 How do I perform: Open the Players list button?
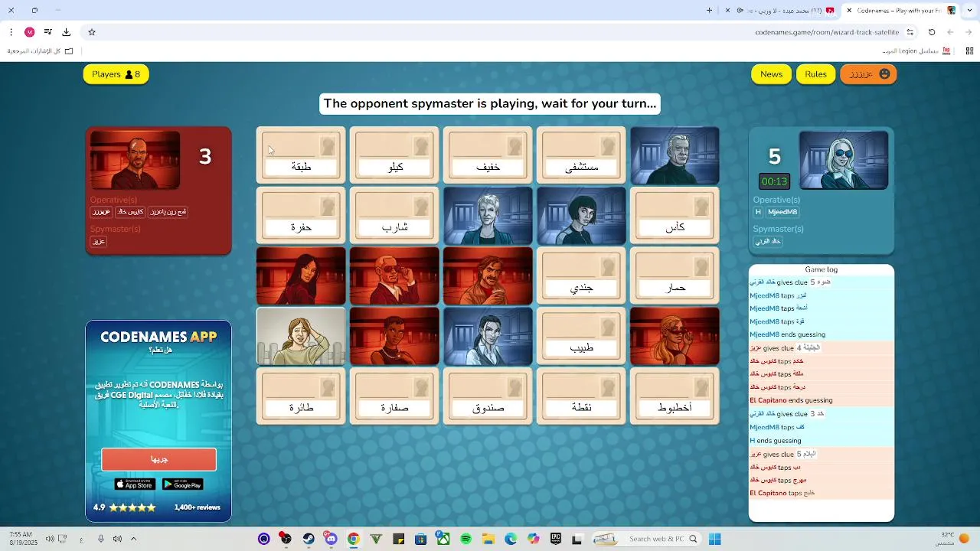[x=116, y=74]
